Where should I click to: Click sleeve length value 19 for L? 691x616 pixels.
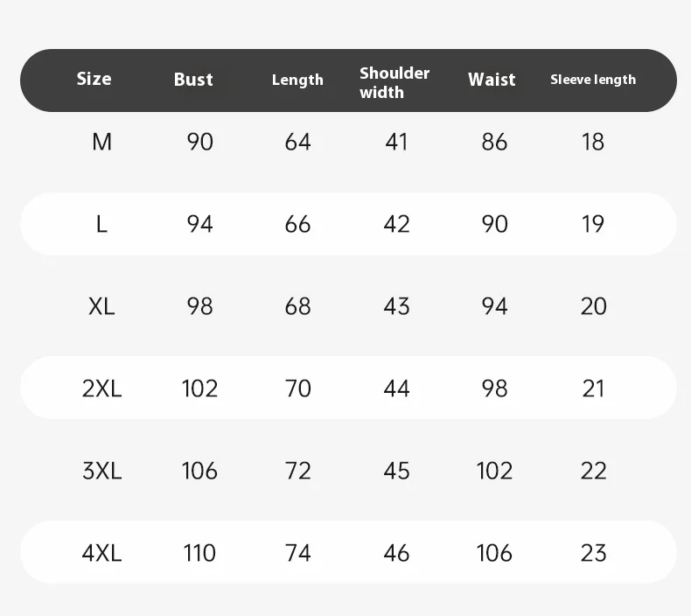point(593,224)
